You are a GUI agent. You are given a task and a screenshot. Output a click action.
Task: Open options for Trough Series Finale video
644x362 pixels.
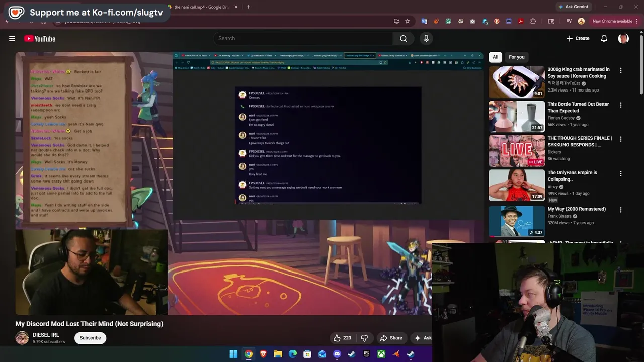coord(620,139)
